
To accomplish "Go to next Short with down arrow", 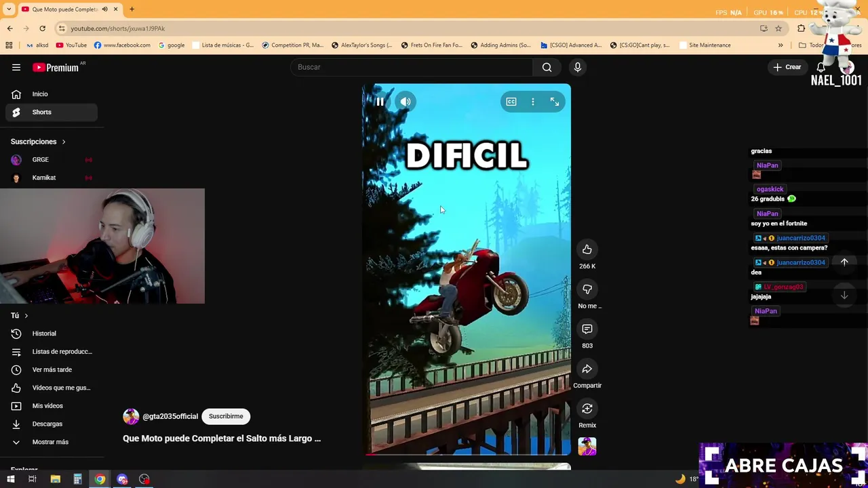I will [x=844, y=295].
